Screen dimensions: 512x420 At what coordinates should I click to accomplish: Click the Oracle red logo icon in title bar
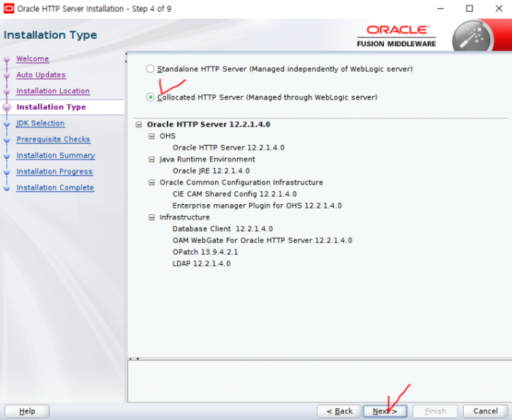(x=9, y=9)
